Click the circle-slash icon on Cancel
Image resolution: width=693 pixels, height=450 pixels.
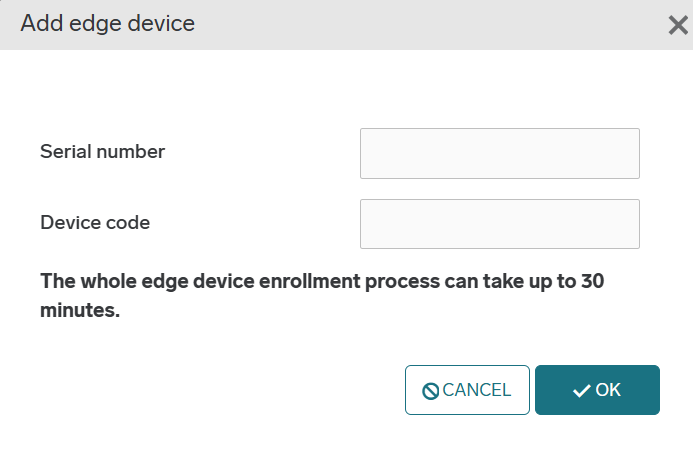[431, 391]
